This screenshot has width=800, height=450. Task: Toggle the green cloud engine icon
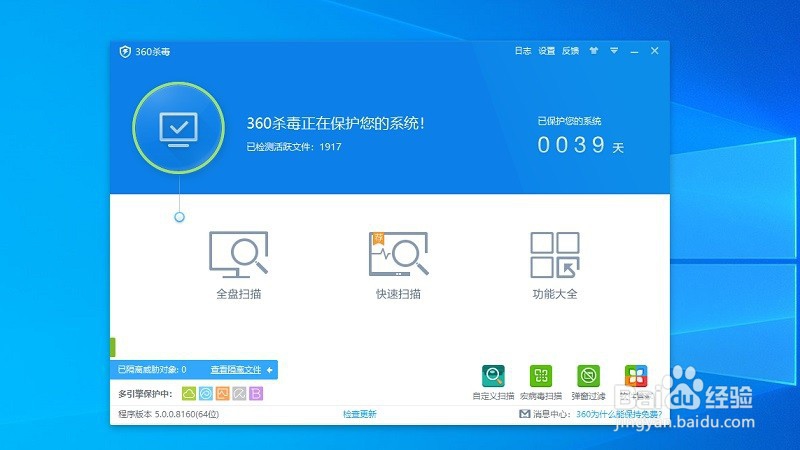pyautogui.click(x=189, y=393)
